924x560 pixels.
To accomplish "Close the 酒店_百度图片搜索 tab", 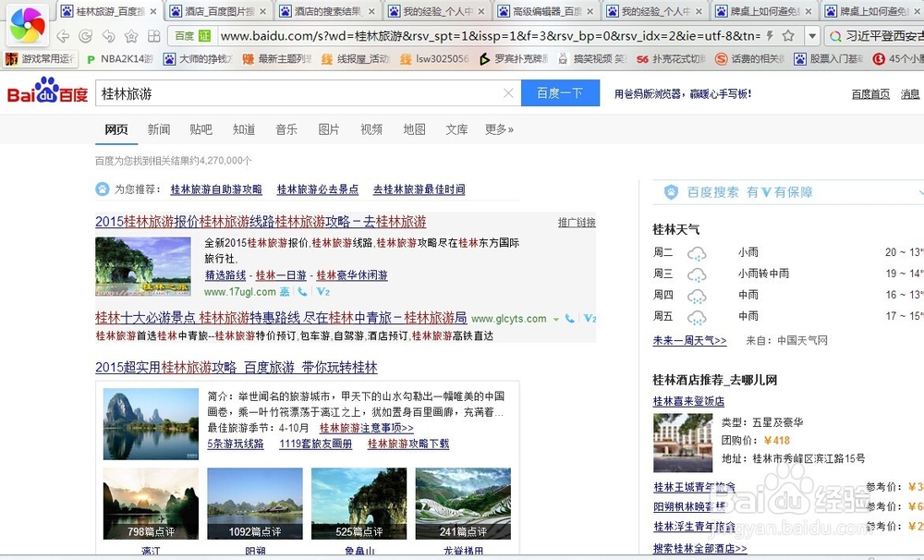I will coord(262,11).
